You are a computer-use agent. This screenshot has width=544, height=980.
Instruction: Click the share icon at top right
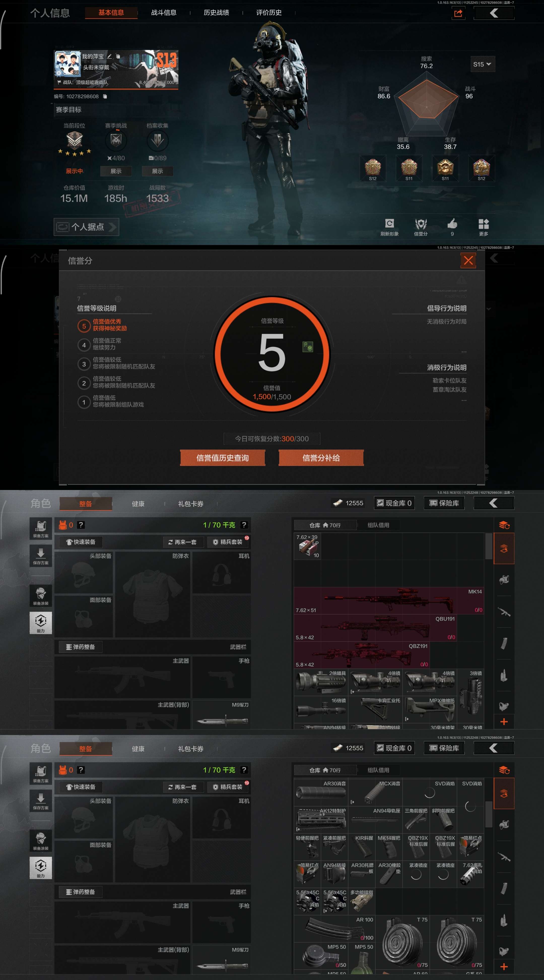458,14
